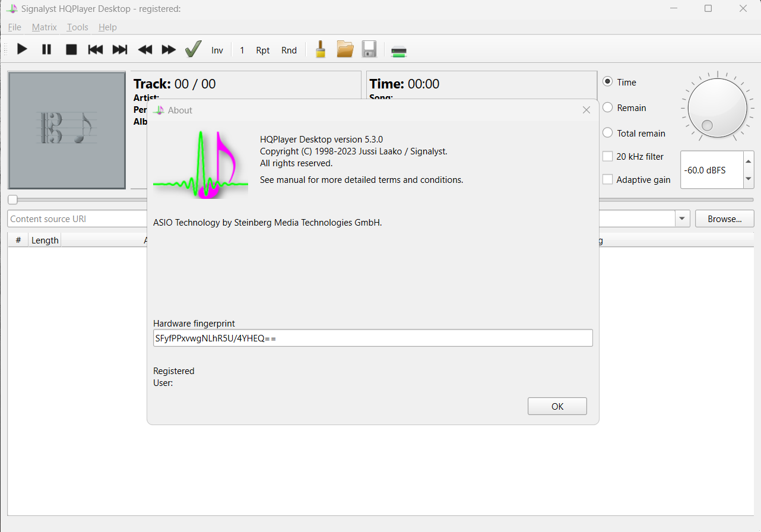
Task: Decrease volume with the dBFS down arrow
Action: [x=747, y=179]
